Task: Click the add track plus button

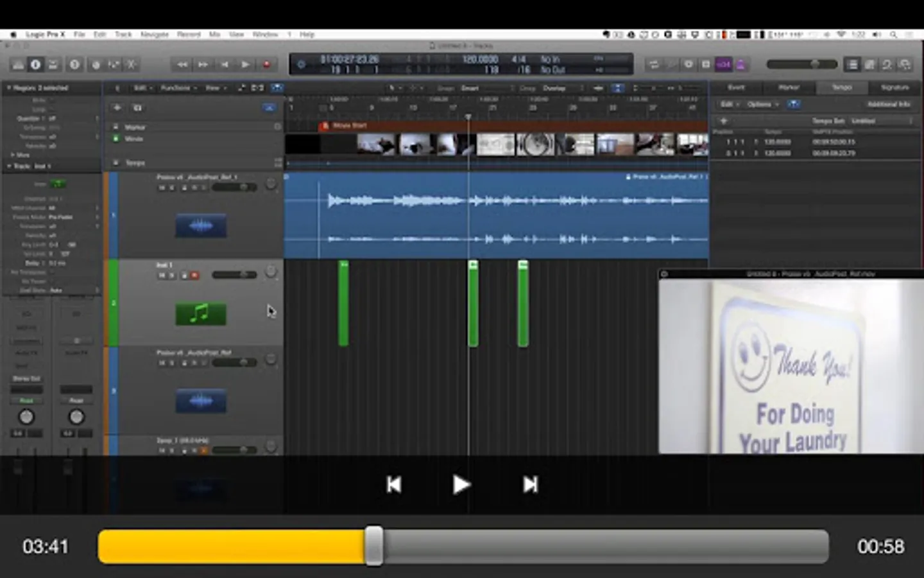Action: (x=117, y=108)
